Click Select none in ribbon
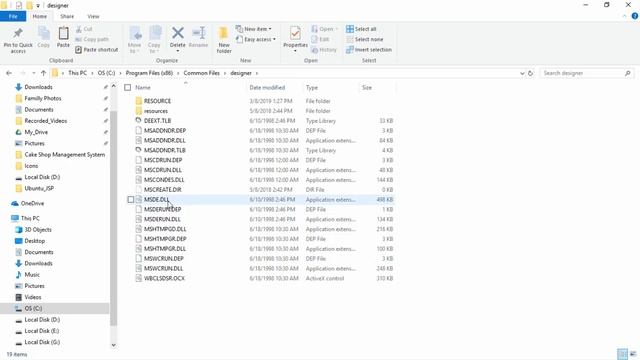 point(364,39)
